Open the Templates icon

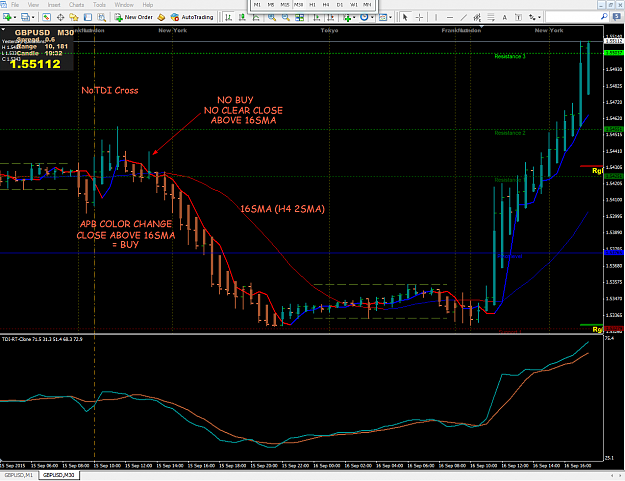pos(382,17)
